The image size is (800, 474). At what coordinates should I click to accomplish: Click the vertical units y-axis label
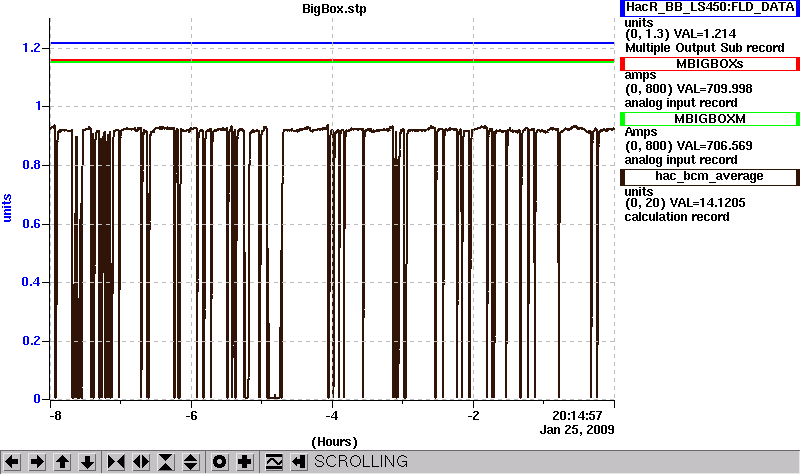(x=7, y=208)
